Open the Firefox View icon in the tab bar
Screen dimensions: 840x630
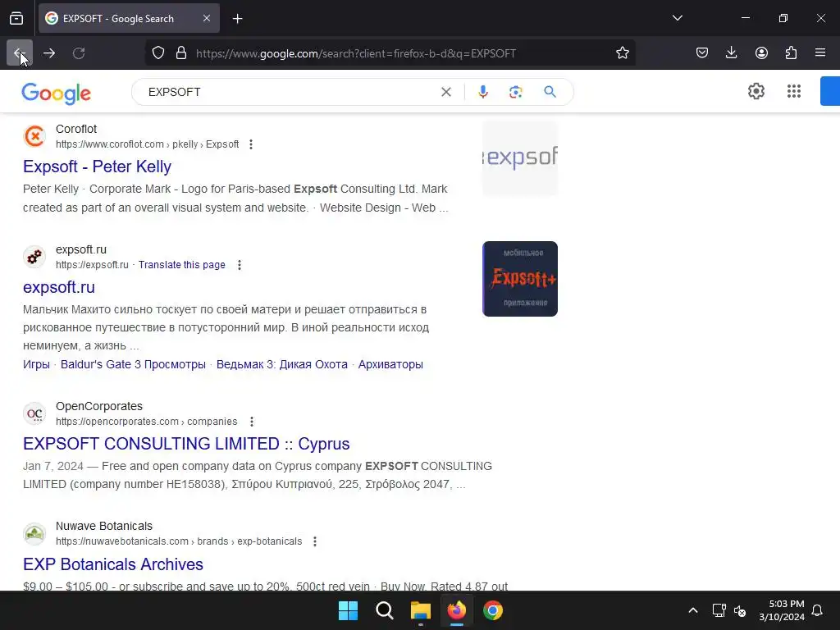[16, 19]
